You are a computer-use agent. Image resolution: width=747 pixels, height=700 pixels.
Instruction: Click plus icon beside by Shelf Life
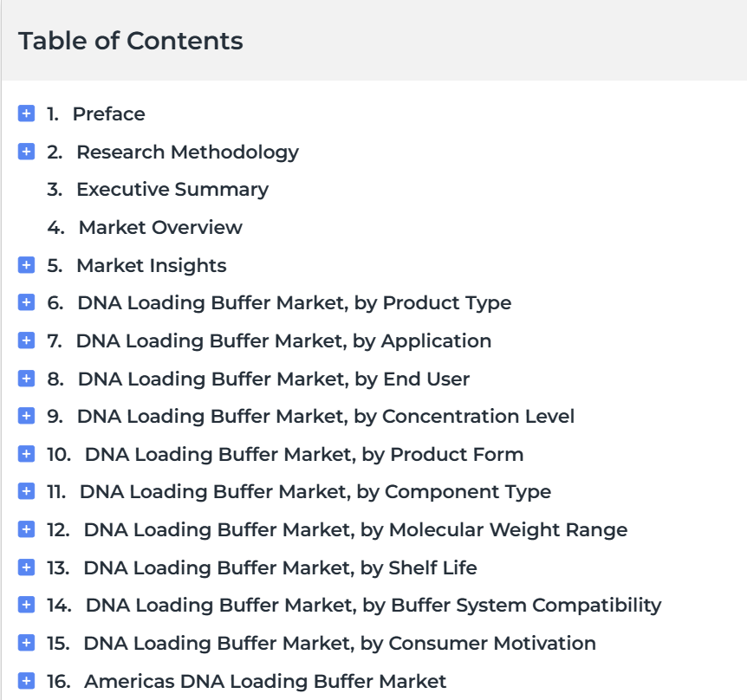[x=26, y=567]
